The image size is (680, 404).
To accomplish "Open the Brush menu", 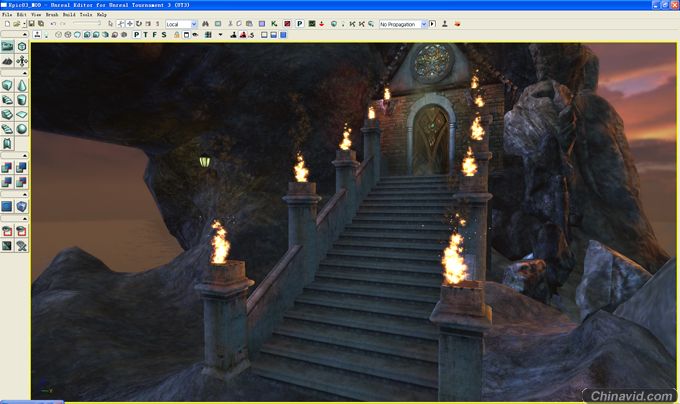I will coord(52,14).
